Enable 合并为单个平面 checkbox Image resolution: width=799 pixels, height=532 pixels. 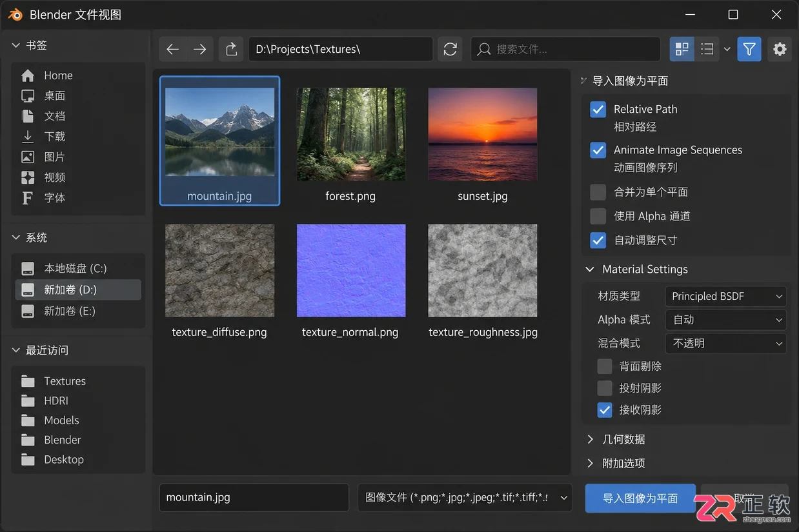coord(598,192)
